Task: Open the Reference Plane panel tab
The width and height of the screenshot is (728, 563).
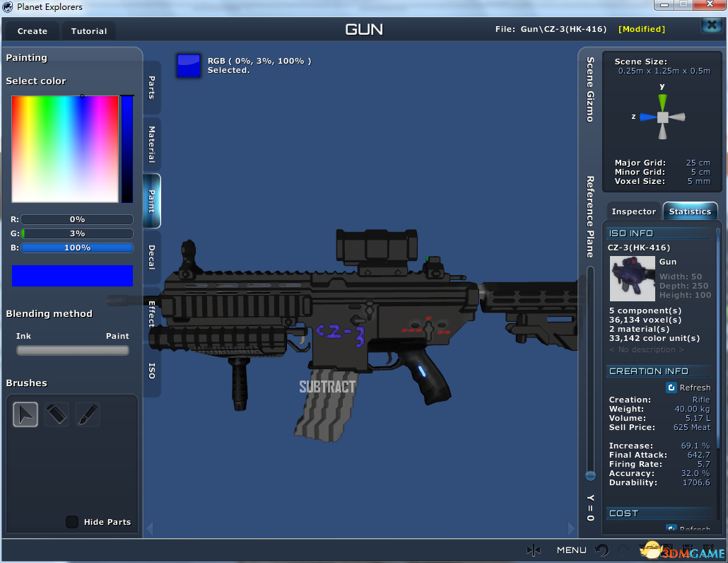Action: (590, 216)
